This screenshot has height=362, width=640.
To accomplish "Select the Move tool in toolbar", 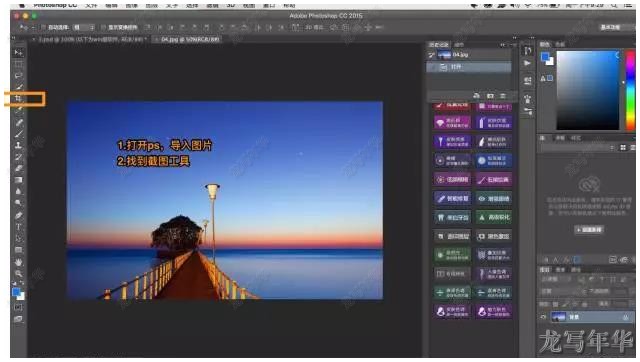I will [x=18, y=53].
